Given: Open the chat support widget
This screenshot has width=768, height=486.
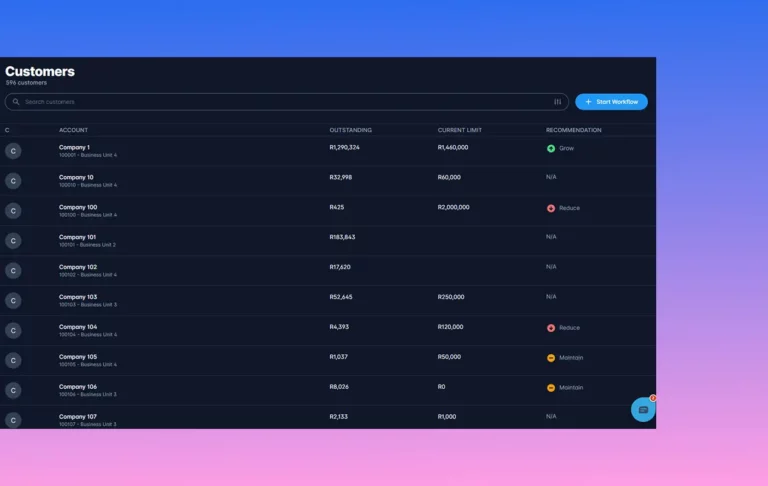Looking at the screenshot, I should [x=643, y=410].
